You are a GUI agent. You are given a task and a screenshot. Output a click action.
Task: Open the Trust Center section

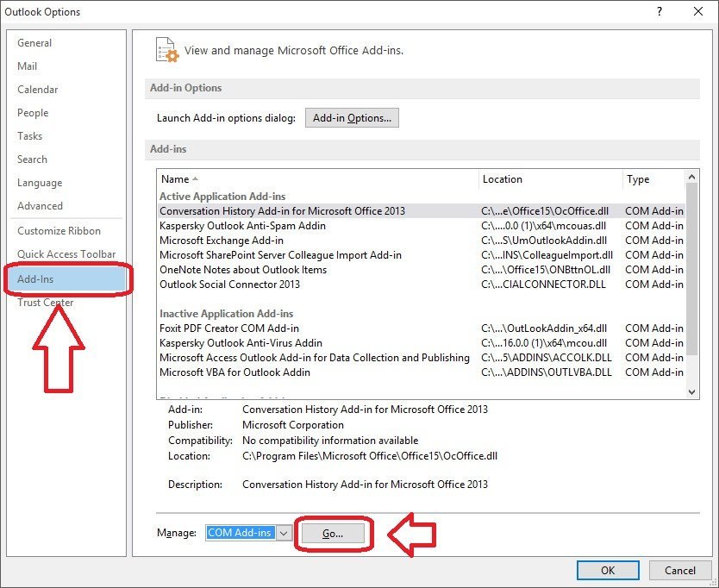click(45, 303)
